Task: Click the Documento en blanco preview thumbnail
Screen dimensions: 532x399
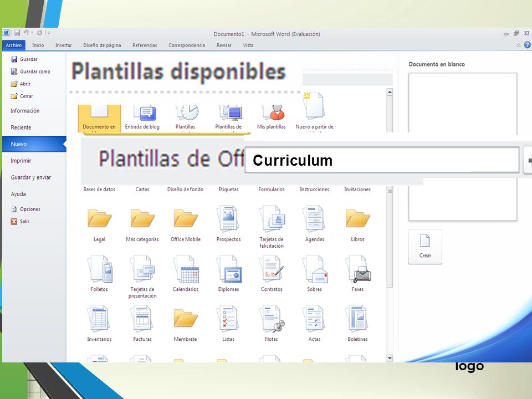Action: click(463, 147)
